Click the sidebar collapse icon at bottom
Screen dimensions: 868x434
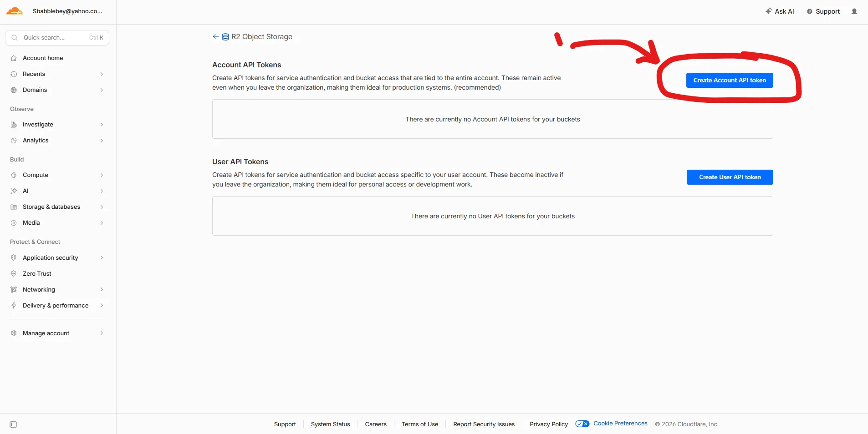pos(13,424)
